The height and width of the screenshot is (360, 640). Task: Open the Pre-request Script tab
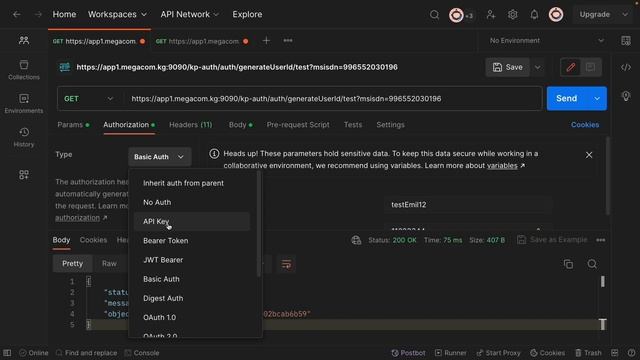[x=298, y=125]
